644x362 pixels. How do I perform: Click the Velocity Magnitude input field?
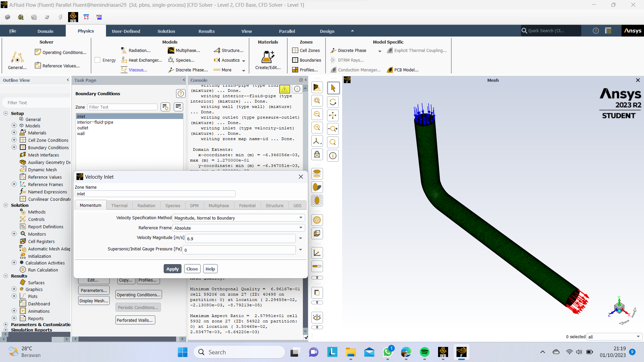coord(240,239)
